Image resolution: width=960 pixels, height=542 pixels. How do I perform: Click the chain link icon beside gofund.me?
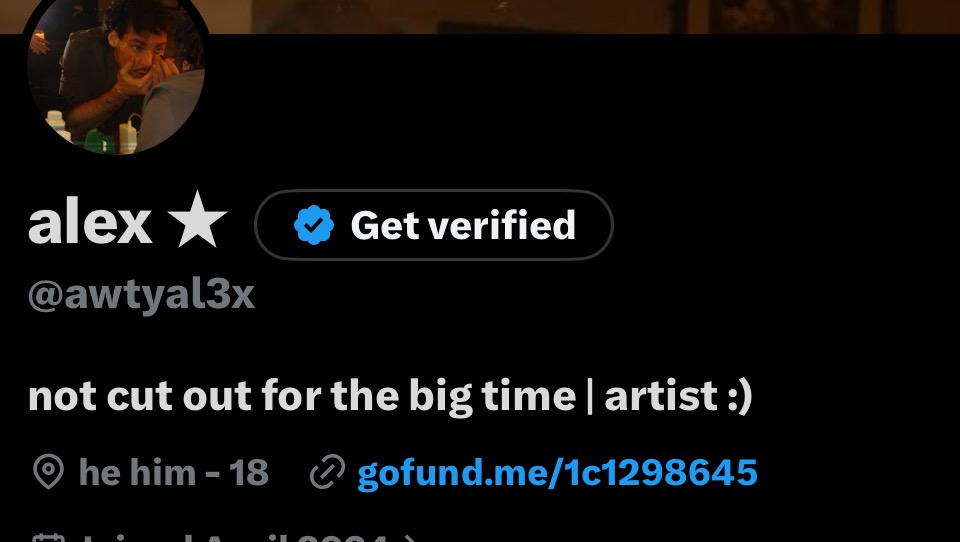328,473
